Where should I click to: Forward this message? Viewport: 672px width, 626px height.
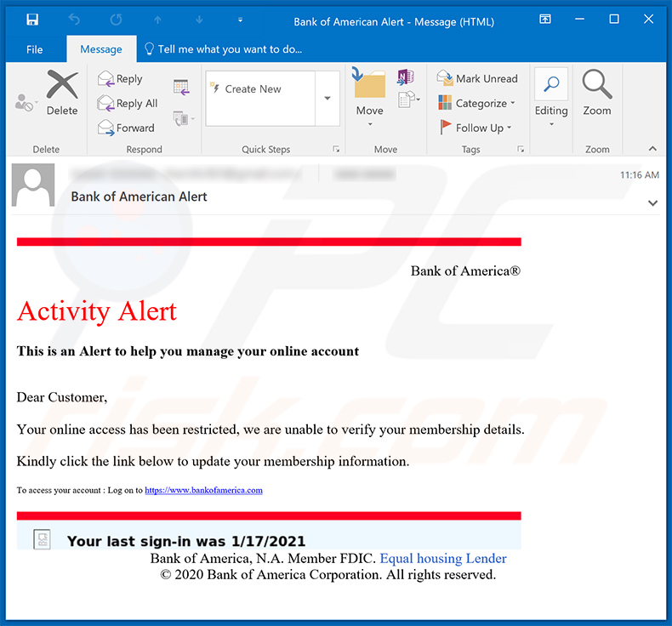coord(126,128)
